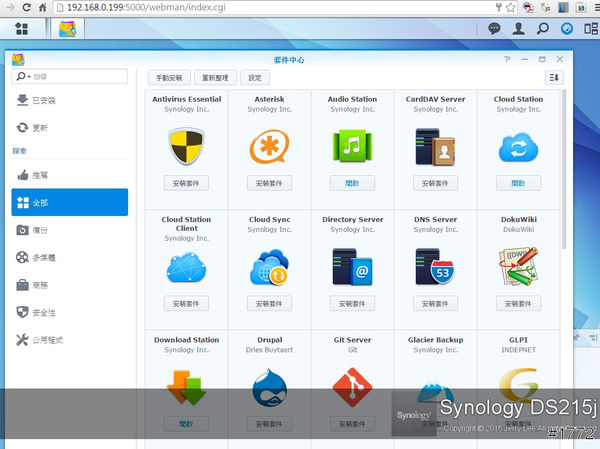The width and height of the screenshot is (600, 449).
Task: Click the package list vertical scrollbar
Action: tap(564, 170)
